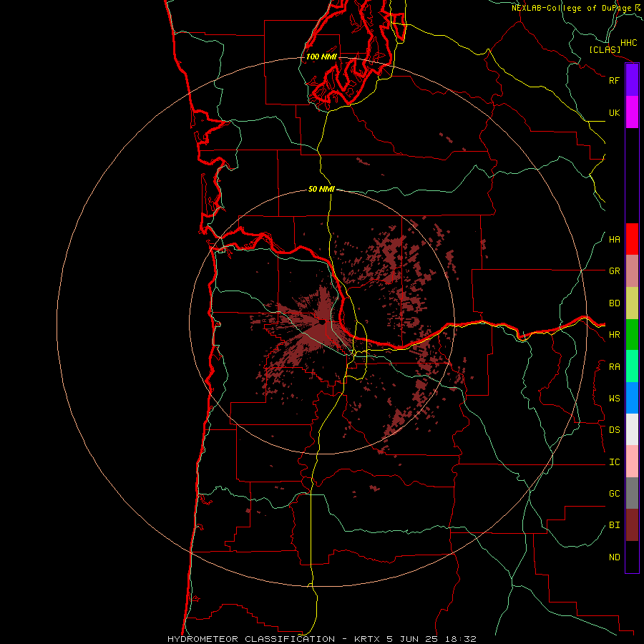Click the GC gray legend swatch

click(x=632, y=493)
